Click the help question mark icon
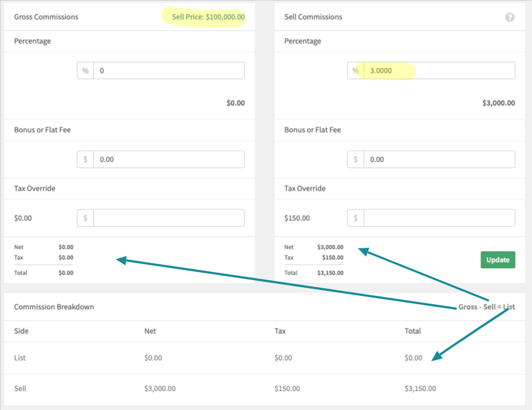The width and height of the screenshot is (532, 410). [510, 18]
